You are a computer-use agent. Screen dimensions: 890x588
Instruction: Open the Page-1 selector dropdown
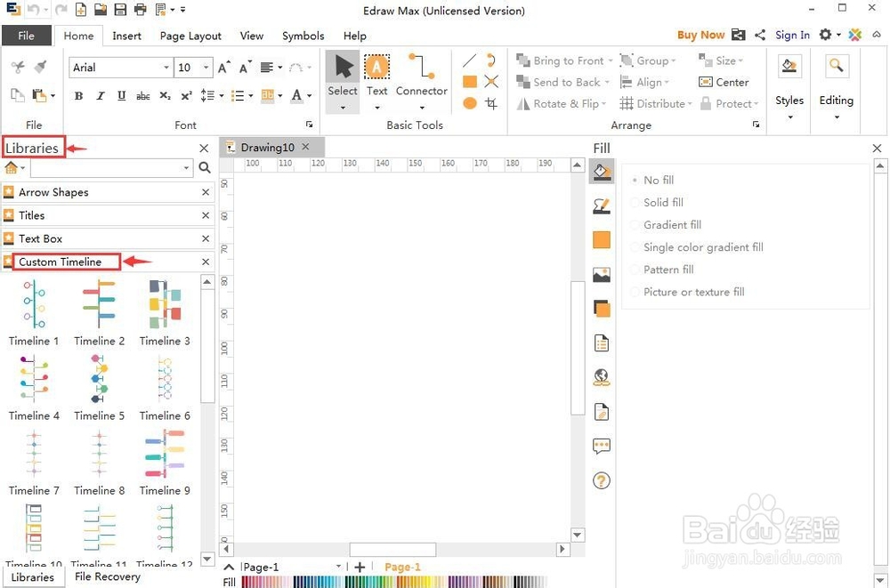click(339, 567)
